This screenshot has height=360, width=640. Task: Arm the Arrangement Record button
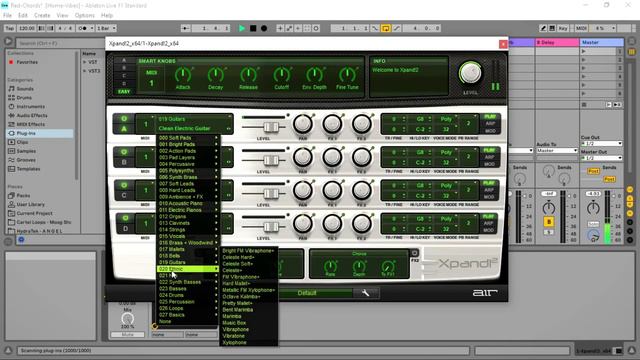tap(264, 28)
